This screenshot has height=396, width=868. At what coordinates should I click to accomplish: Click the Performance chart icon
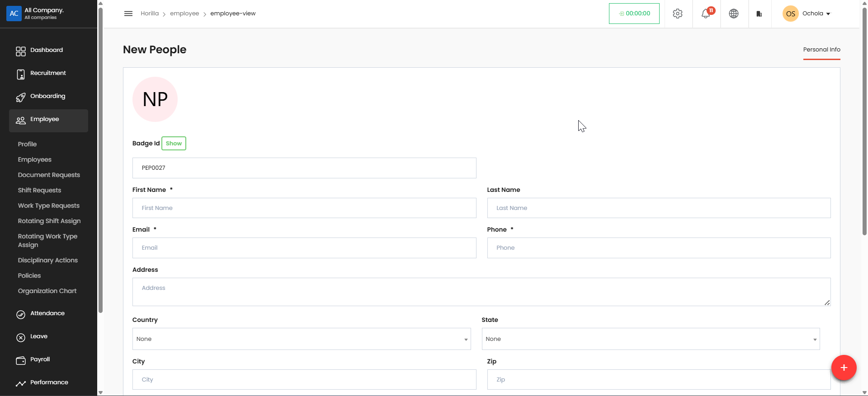[x=21, y=384]
